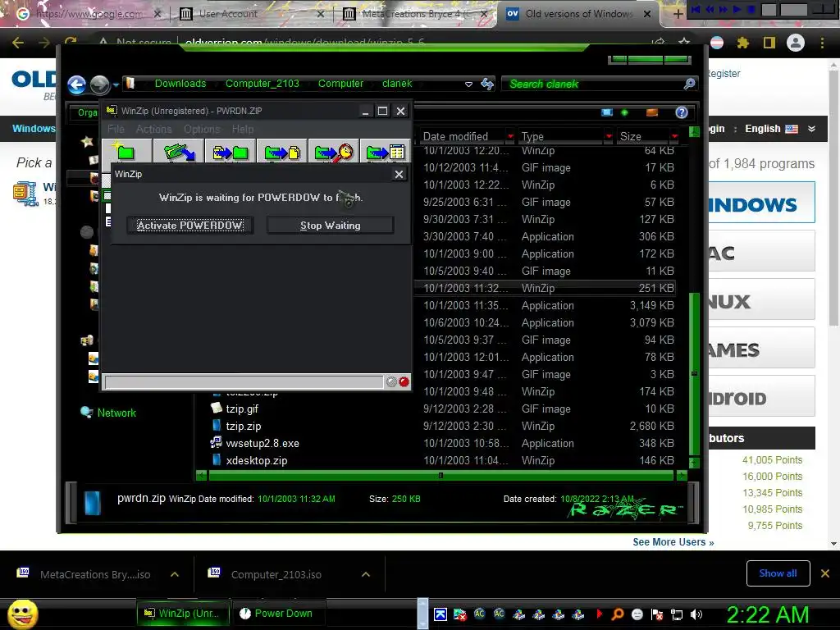840x630 pixels.
Task: Expand Computer_2103.iso download options chevron
Action: point(366,574)
